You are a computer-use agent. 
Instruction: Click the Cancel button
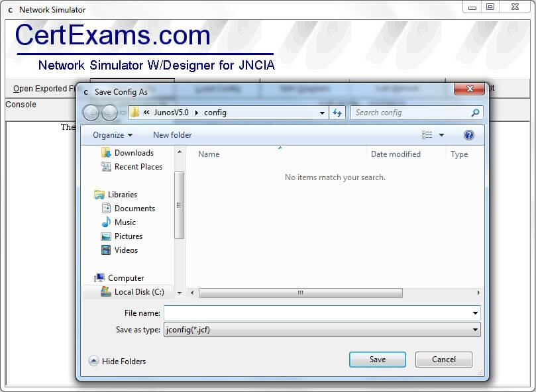coord(444,360)
